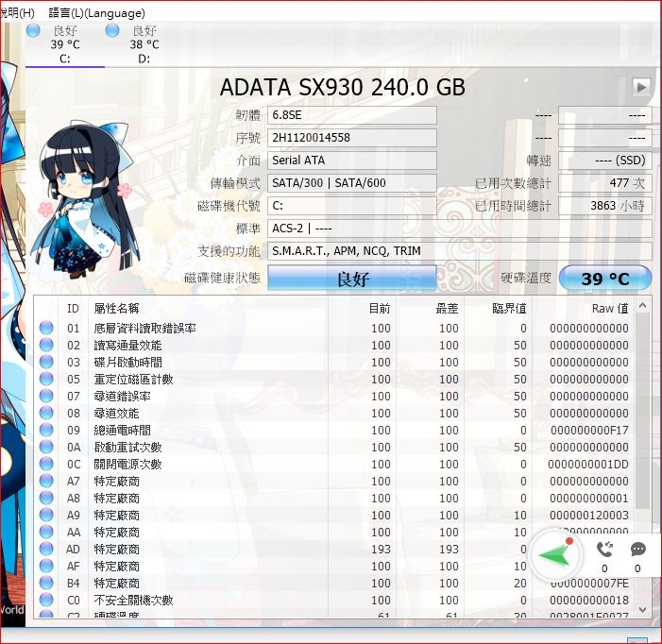Click status orb of attribute AD row
Image resolution: width=662 pixels, height=644 pixels.
coord(46,549)
